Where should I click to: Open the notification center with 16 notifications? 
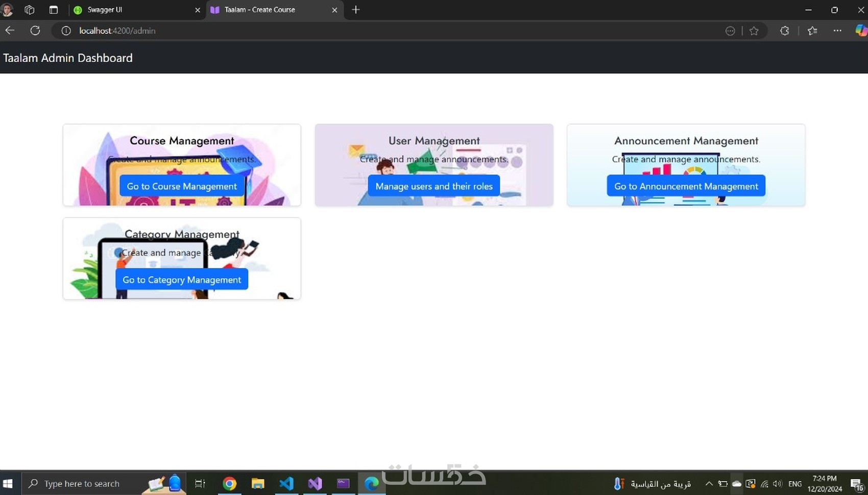coord(857,484)
